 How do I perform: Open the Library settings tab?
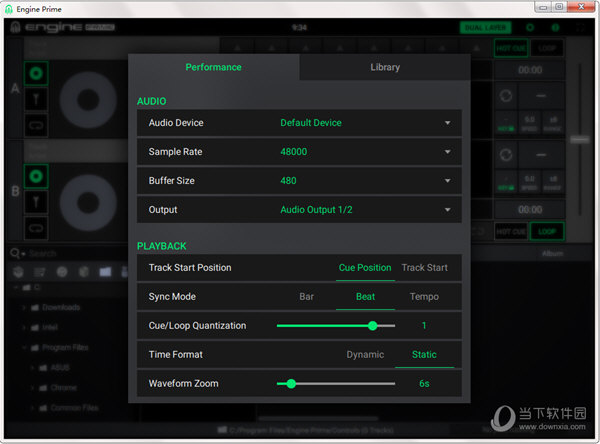point(385,67)
